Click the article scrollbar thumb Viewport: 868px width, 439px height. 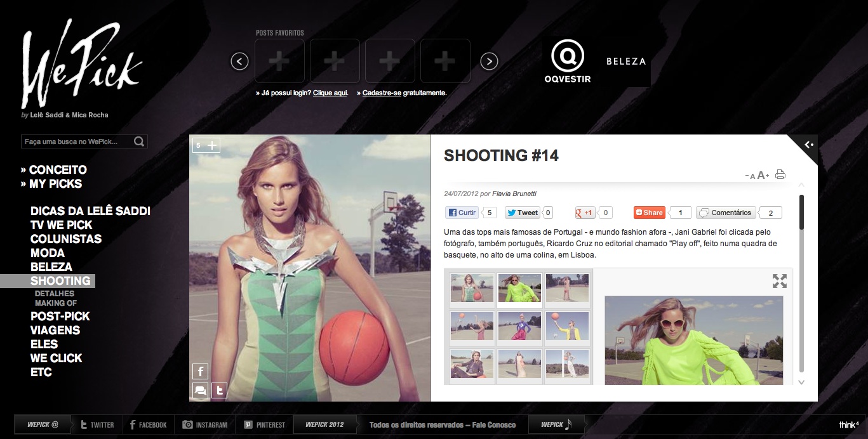pos(801,212)
